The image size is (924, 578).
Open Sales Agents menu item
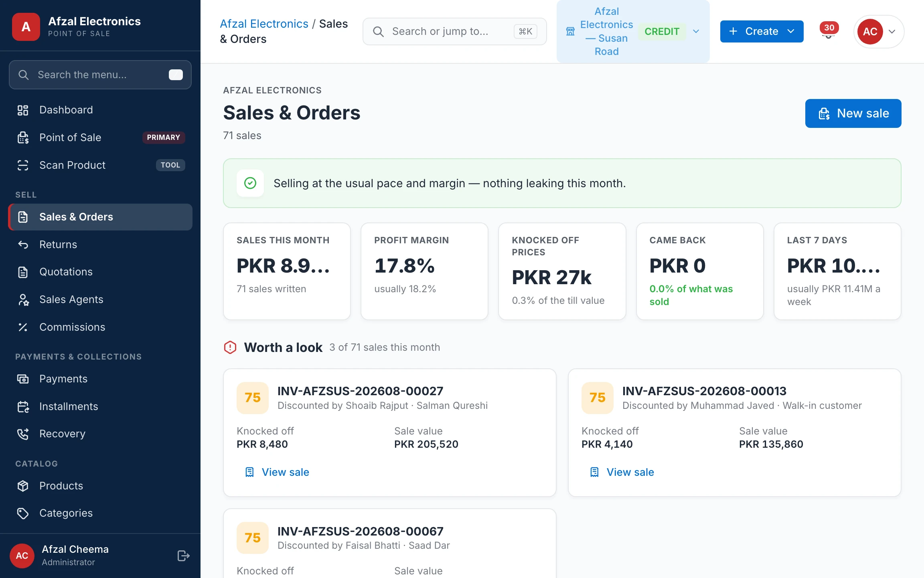click(100, 299)
